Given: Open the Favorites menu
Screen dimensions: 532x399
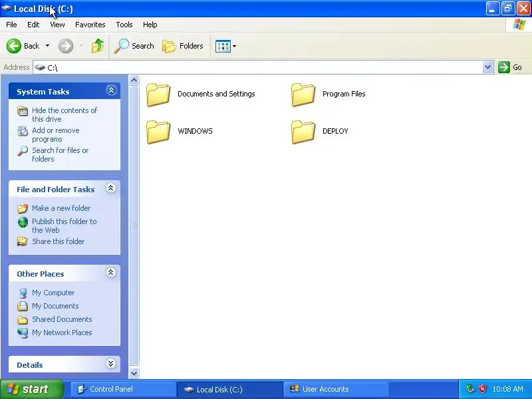Looking at the screenshot, I should 90,25.
